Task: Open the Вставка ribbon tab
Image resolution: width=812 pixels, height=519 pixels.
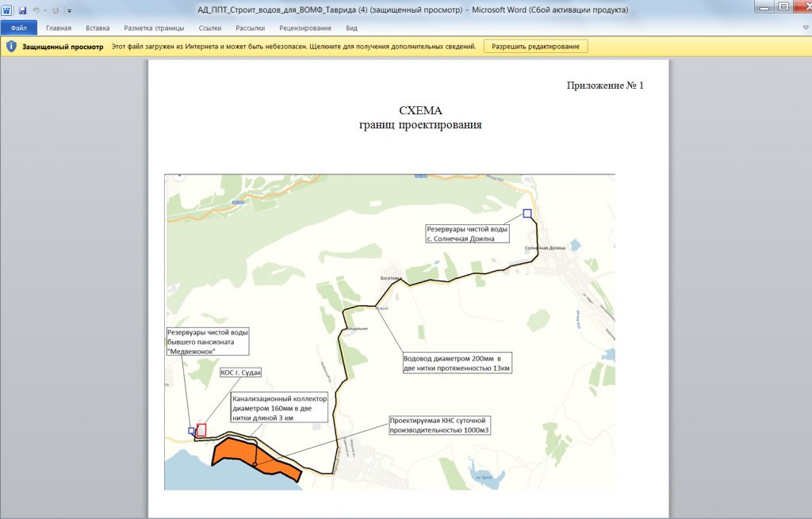Action: coord(98,28)
